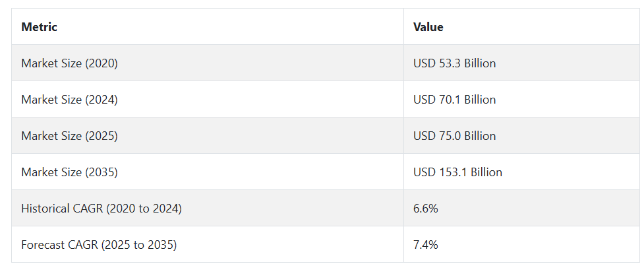Viewport: 644px width, 264px height.
Task: Click the Market Size (2024) label
Action: [69, 100]
